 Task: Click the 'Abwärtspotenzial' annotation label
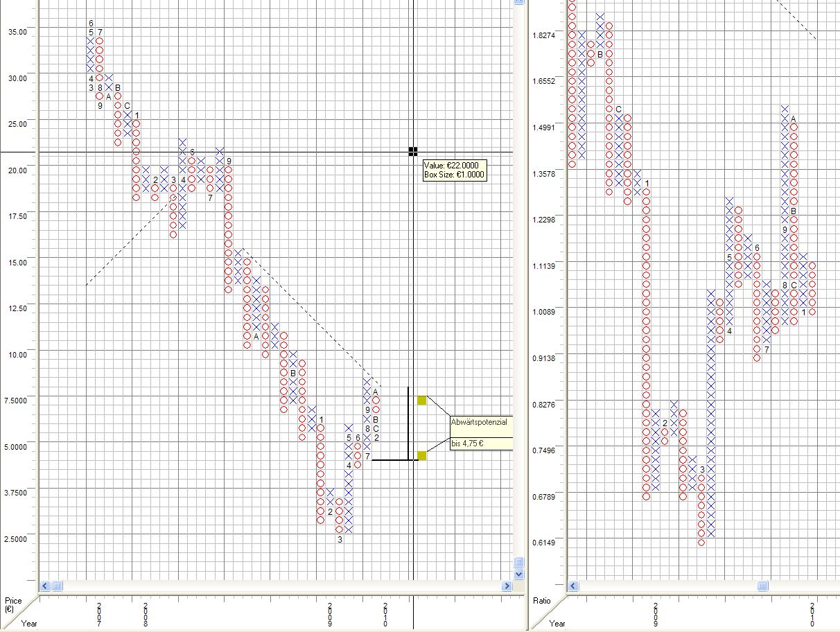tap(480, 421)
